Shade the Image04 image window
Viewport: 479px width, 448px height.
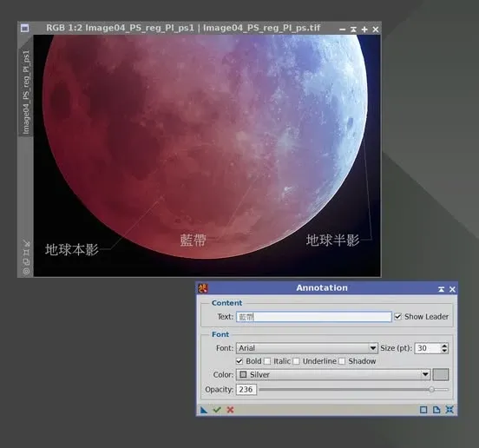pos(353,30)
